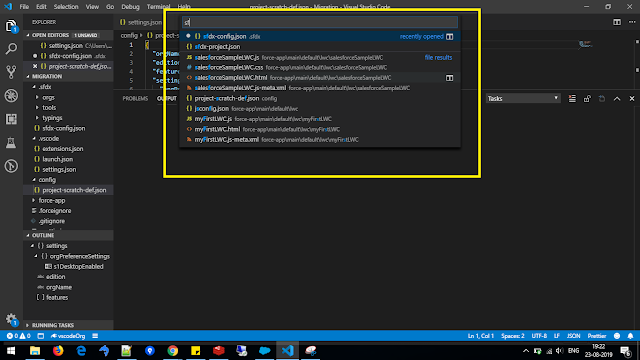The width and height of the screenshot is (640, 360).
Task: Open launch.json in the explorer
Action: 58,159
